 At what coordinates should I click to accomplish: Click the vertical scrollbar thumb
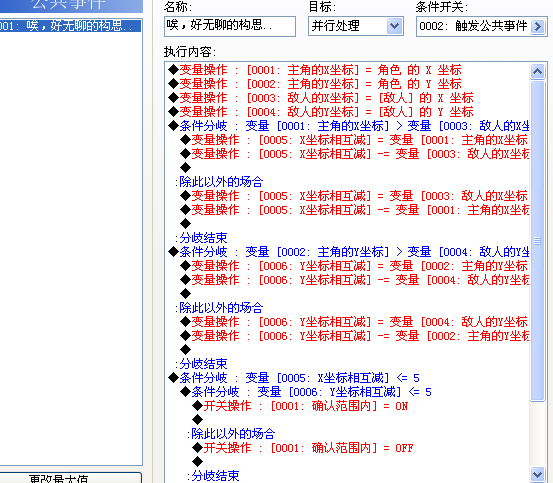537,241
